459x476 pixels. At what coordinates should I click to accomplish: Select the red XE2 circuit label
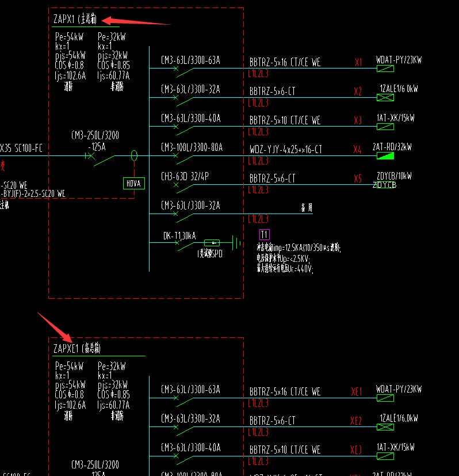pos(356,421)
